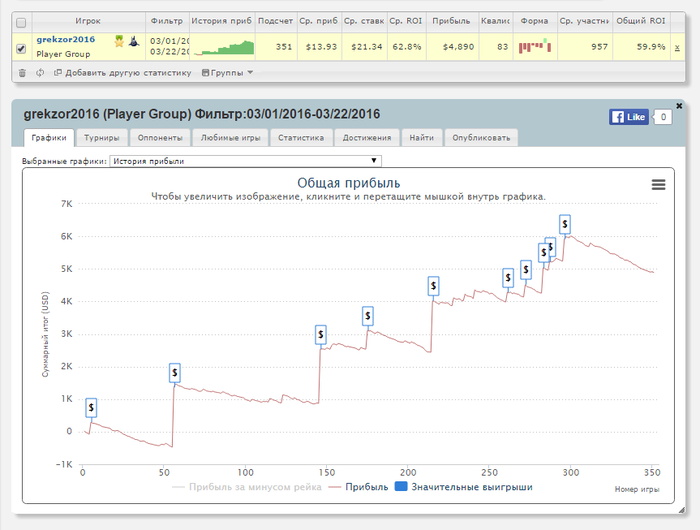Sort by the Фильтр column header
This screenshot has width=700, height=530.
[x=167, y=21]
